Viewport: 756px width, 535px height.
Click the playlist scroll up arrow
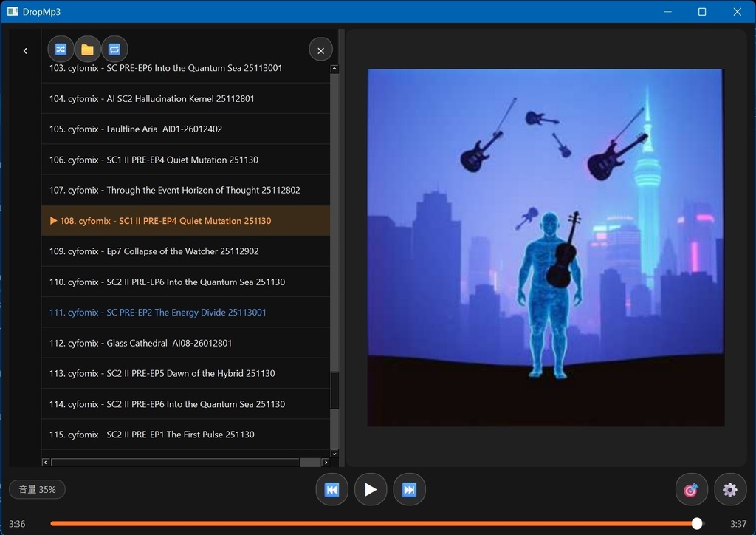334,69
